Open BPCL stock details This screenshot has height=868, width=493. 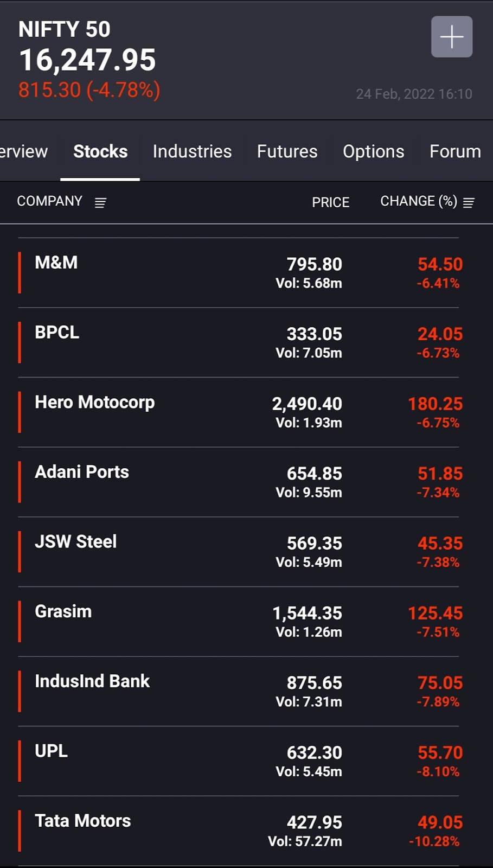[x=57, y=333]
